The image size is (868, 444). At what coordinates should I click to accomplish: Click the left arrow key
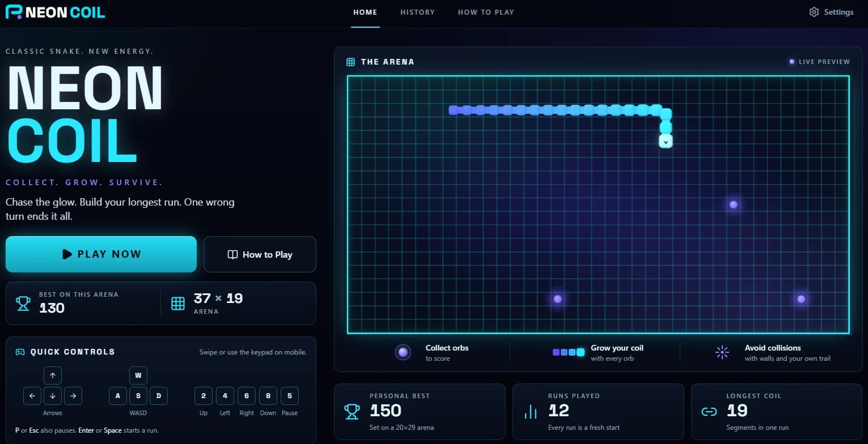point(32,396)
